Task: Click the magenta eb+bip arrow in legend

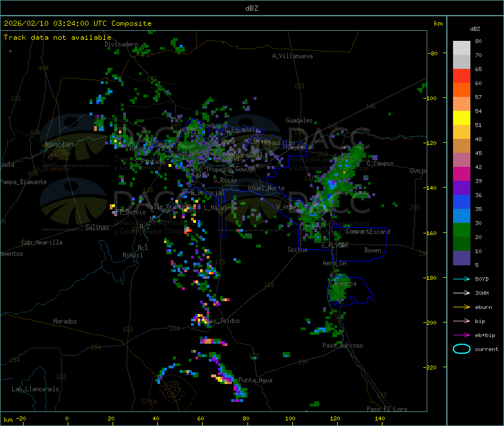Action: click(461, 335)
